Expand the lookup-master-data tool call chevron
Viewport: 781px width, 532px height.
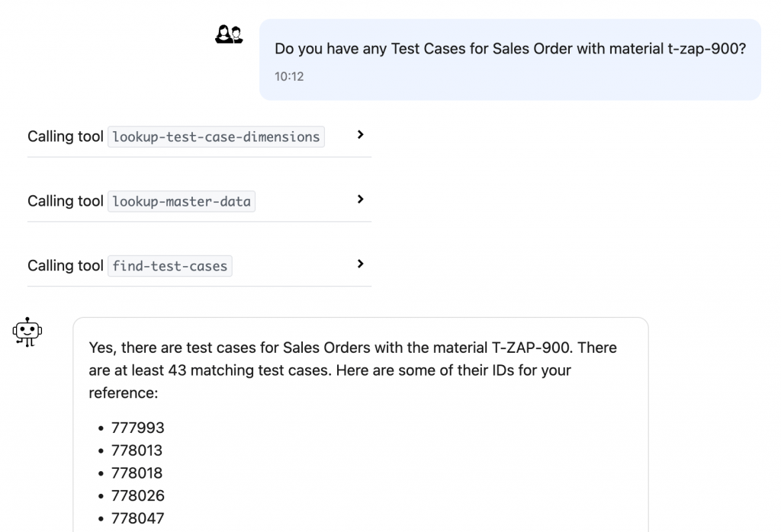tap(361, 200)
